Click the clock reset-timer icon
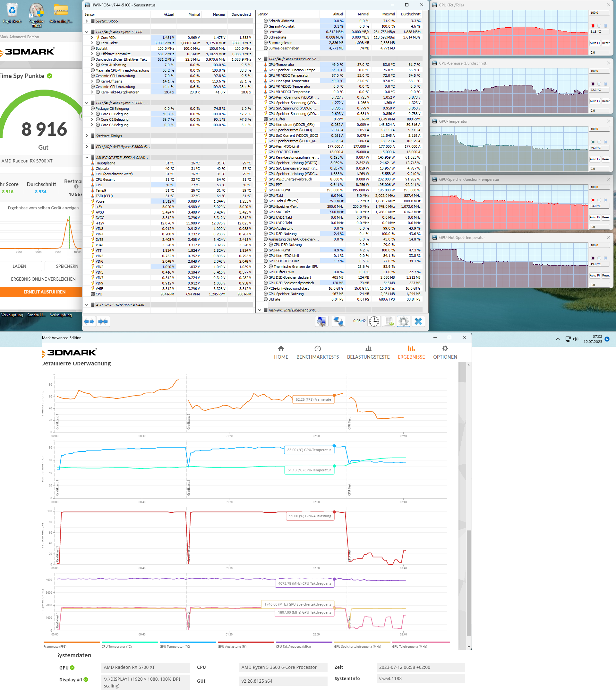Viewport: 616px width, 691px height. 374,321
